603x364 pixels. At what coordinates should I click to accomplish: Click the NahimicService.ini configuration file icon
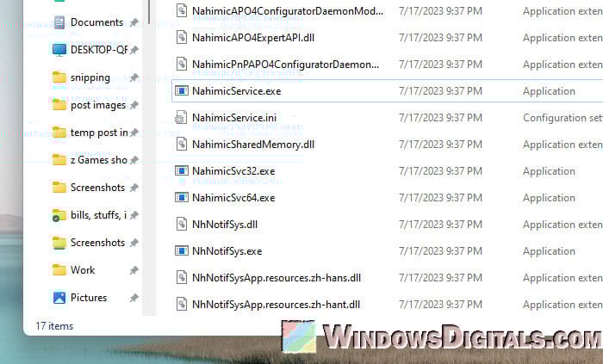[x=181, y=118]
